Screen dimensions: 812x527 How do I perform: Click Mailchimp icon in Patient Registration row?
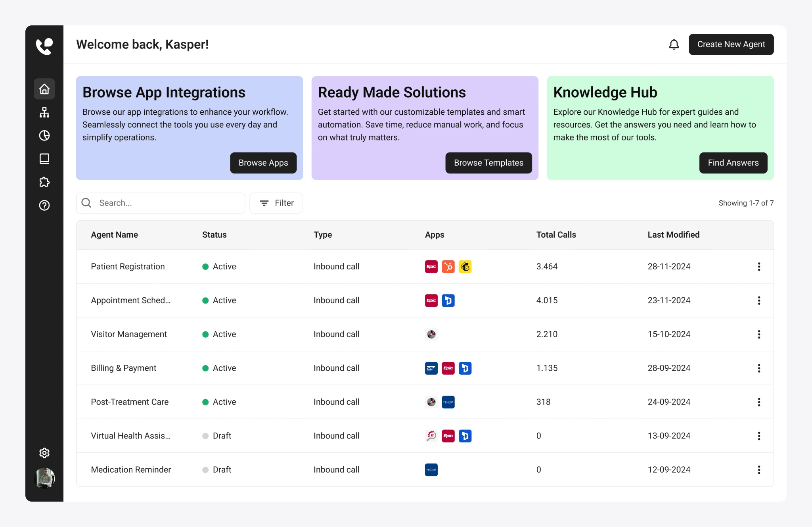[x=465, y=267]
